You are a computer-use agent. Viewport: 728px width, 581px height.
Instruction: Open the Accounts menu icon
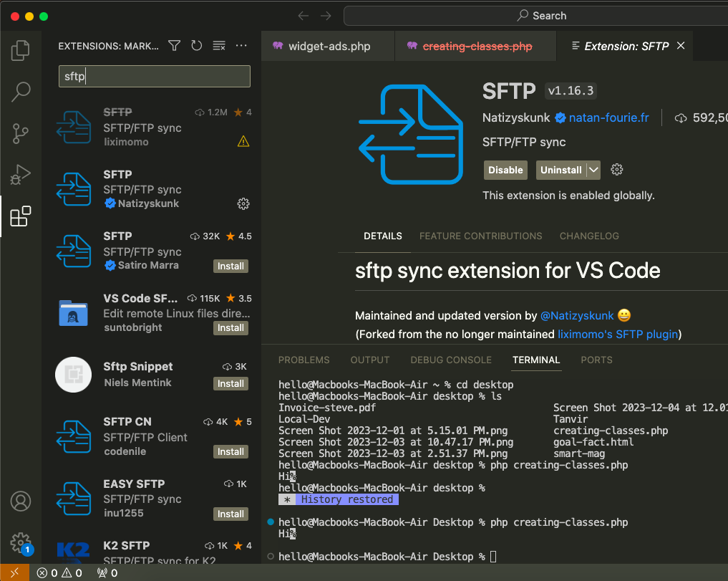click(x=21, y=501)
